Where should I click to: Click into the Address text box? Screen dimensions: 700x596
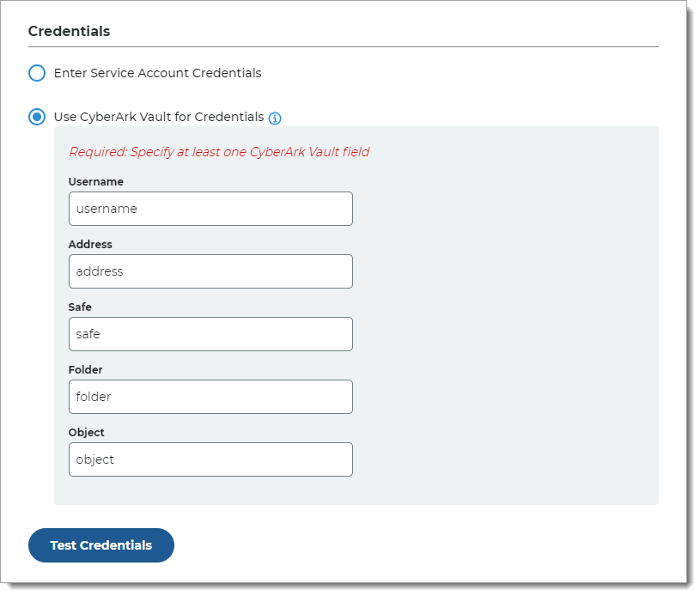pyautogui.click(x=210, y=271)
